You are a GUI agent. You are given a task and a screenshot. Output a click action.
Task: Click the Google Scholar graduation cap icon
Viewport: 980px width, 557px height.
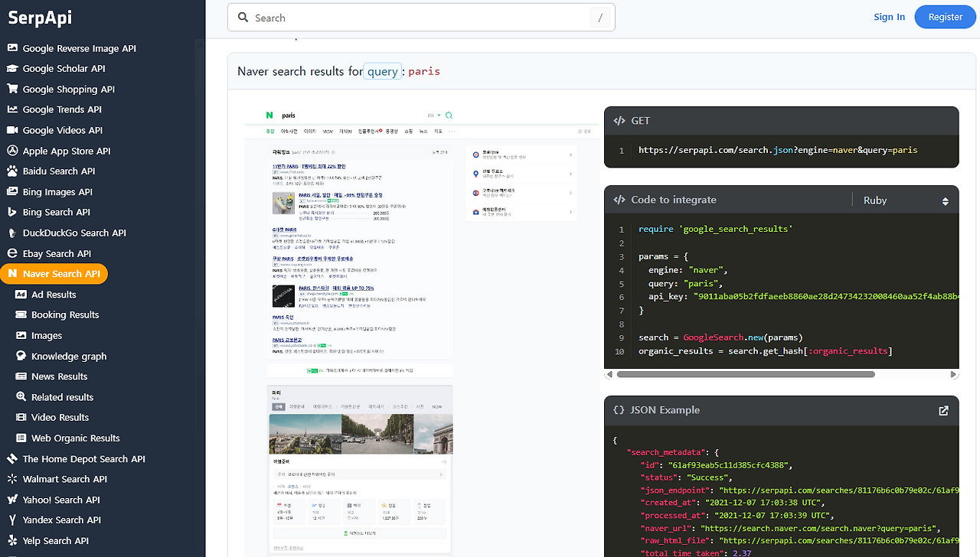coord(12,68)
